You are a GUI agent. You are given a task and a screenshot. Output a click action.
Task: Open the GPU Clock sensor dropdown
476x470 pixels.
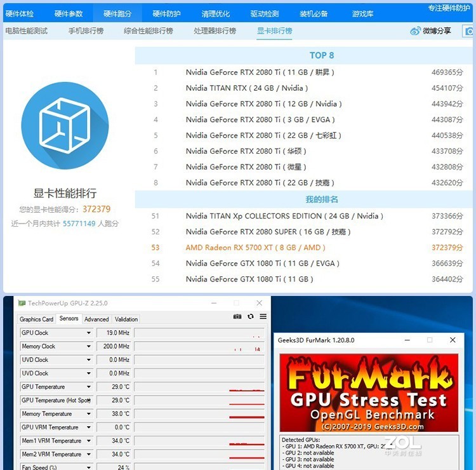tap(89, 333)
